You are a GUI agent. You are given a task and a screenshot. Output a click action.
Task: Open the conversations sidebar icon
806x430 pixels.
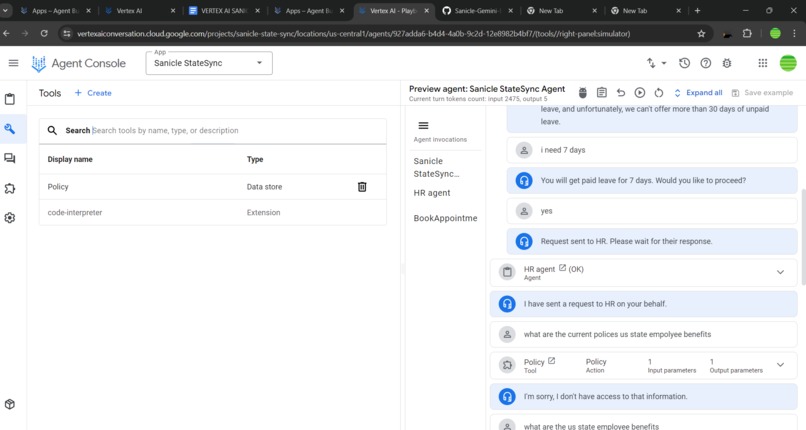(x=10, y=158)
